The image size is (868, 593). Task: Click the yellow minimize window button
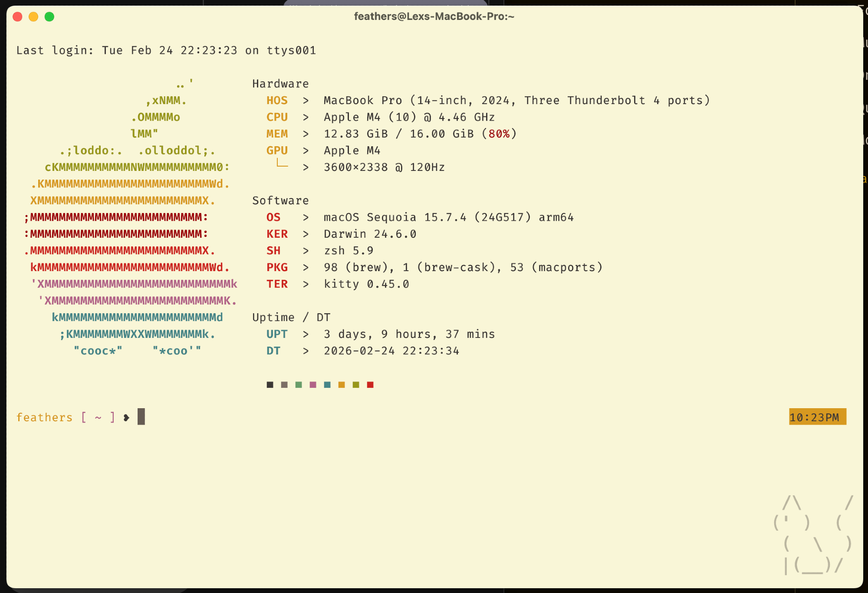pyautogui.click(x=33, y=17)
